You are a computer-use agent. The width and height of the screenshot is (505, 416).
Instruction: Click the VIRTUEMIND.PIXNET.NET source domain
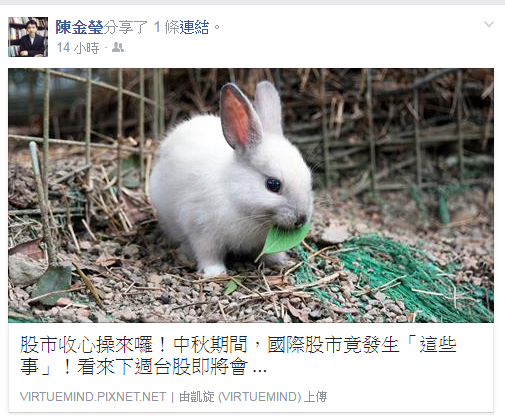pos(93,397)
